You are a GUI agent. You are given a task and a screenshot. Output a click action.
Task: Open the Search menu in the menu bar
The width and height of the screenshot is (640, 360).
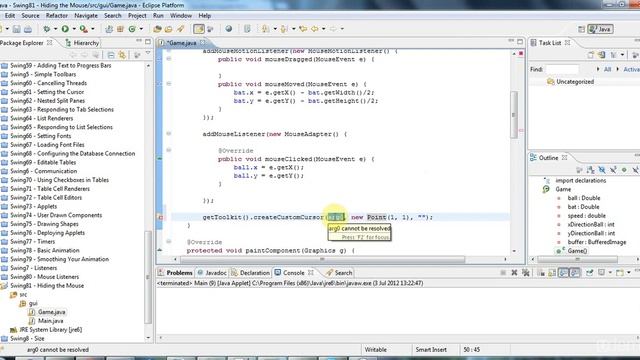(x=113, y=16)
